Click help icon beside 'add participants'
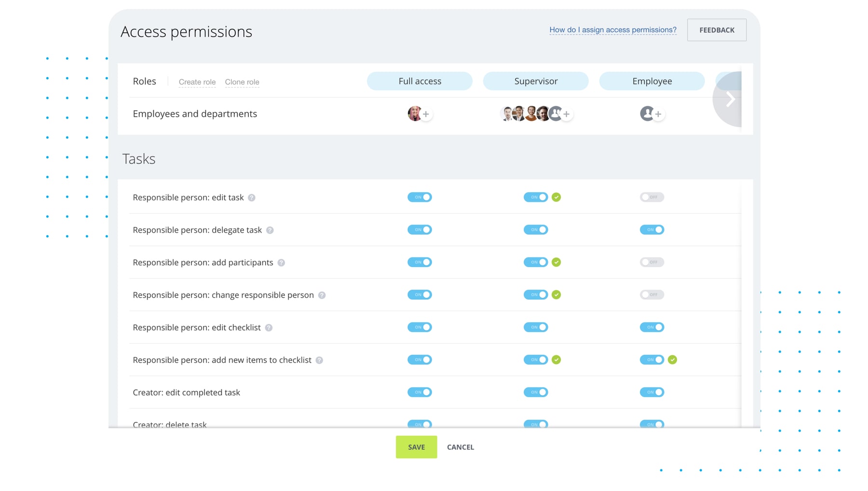Viewport: 868px width, 491px height. coord(281,263)
